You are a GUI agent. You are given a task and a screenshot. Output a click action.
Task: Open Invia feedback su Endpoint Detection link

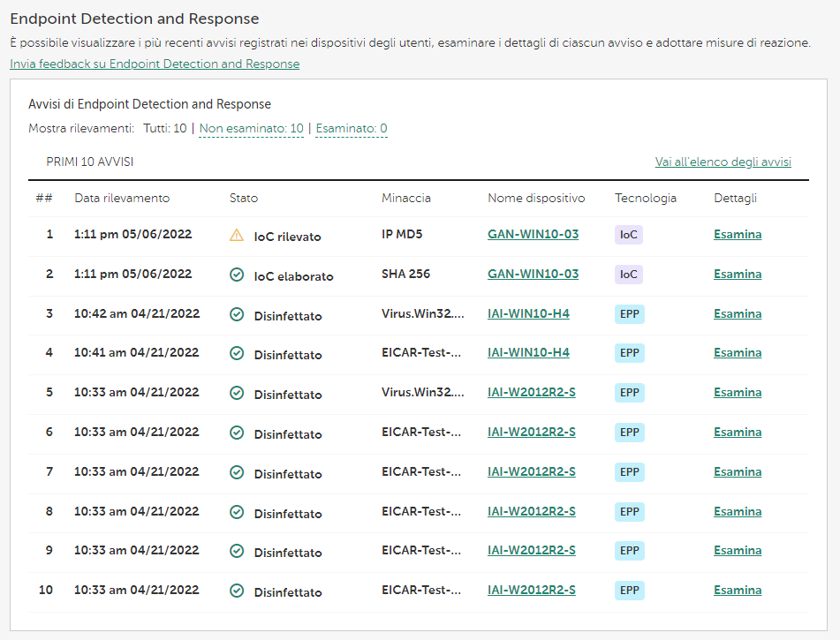pyautogui.click(x=155, y=64)
